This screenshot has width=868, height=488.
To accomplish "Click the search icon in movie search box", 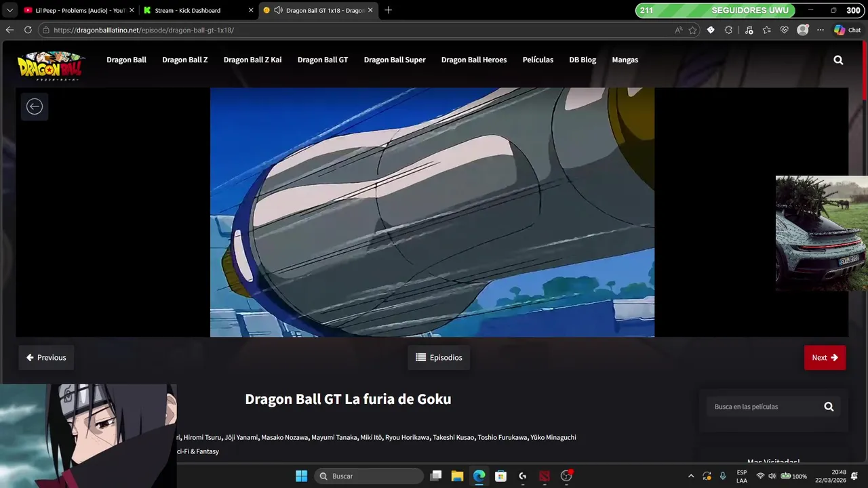I will click(829, 407).
